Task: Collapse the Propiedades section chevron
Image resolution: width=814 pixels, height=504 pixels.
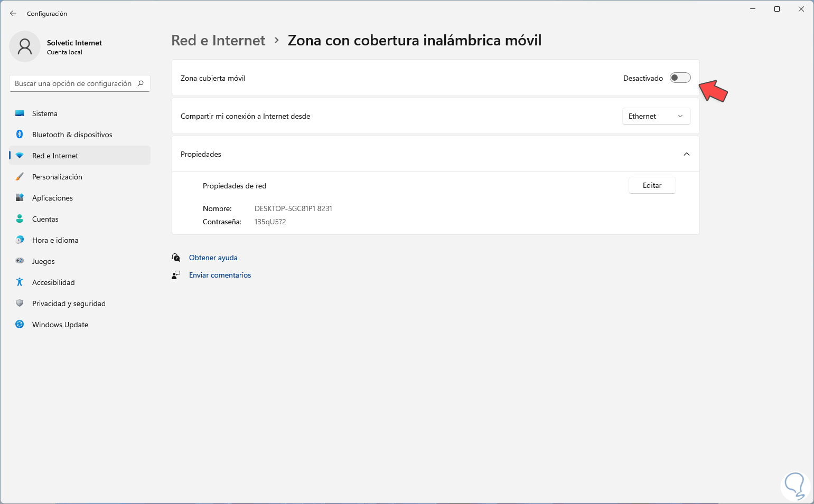Action: click(x=686, y=154)
